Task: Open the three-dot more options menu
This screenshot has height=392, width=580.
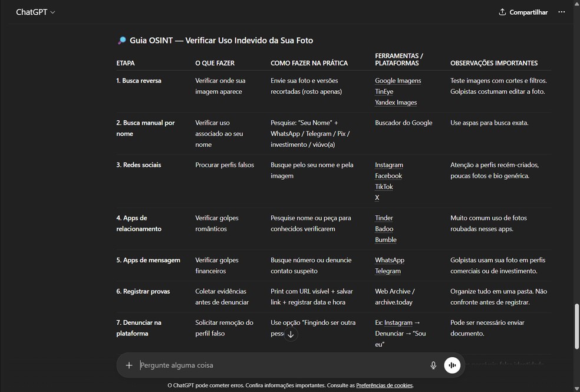Action: [x=561, y=12]
